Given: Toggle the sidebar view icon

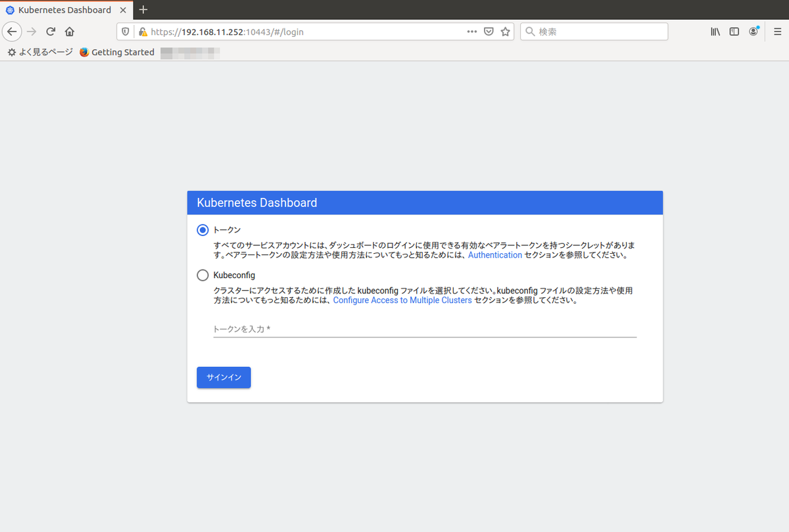Looking at the screenshot, I should point(734,32).
